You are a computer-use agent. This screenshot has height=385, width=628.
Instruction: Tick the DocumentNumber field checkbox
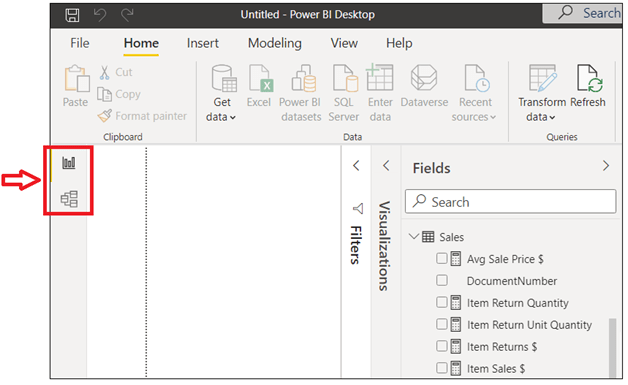click(442, 280)
